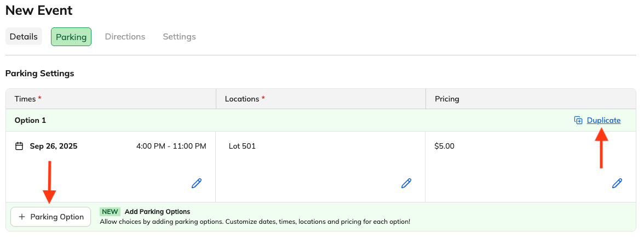Image resolution: width=644 pixels, height=237 pixels.
Task: Edit times using the pencil icon
Action: pos(197,183)
